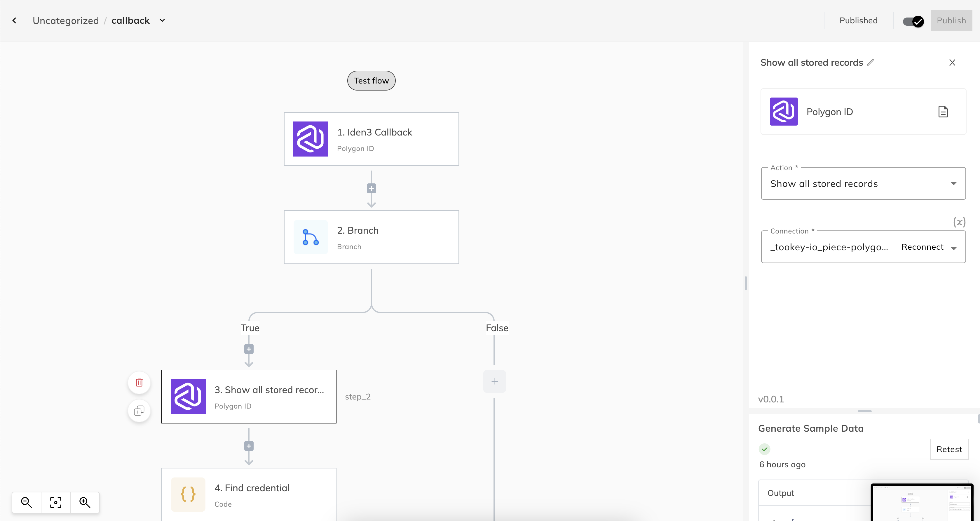The height and width of the screenshot is (521, 980).
Task: Click the panel resize handle above Generate Sample Data
Action: point(864,411)
